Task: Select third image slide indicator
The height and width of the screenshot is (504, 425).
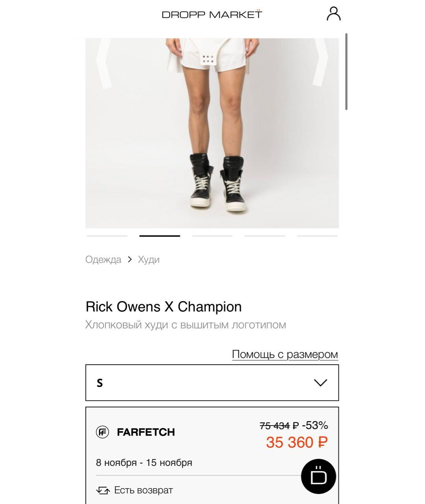Action: click(x=212, y=236)
